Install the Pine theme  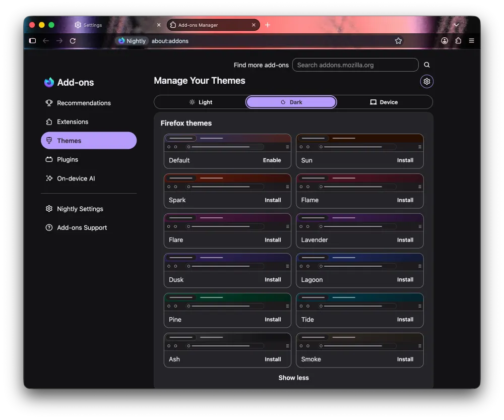click(273, 319)
